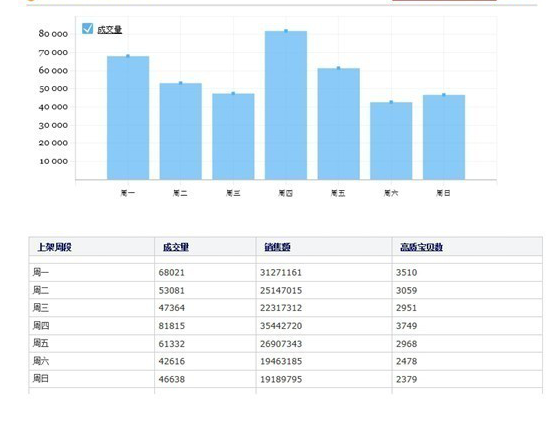Click the 成交量 legend label link
This screenshot has width=552, height=427.
109,30
